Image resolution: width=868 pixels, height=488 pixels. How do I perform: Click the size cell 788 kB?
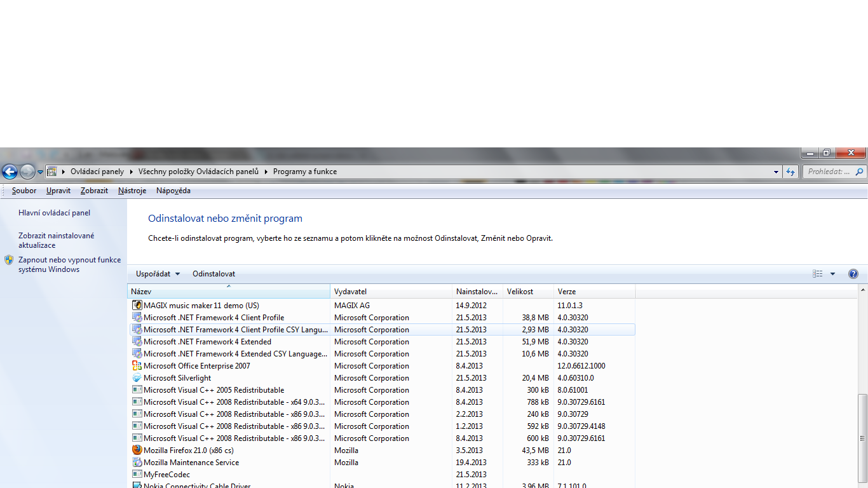[538, 402]
